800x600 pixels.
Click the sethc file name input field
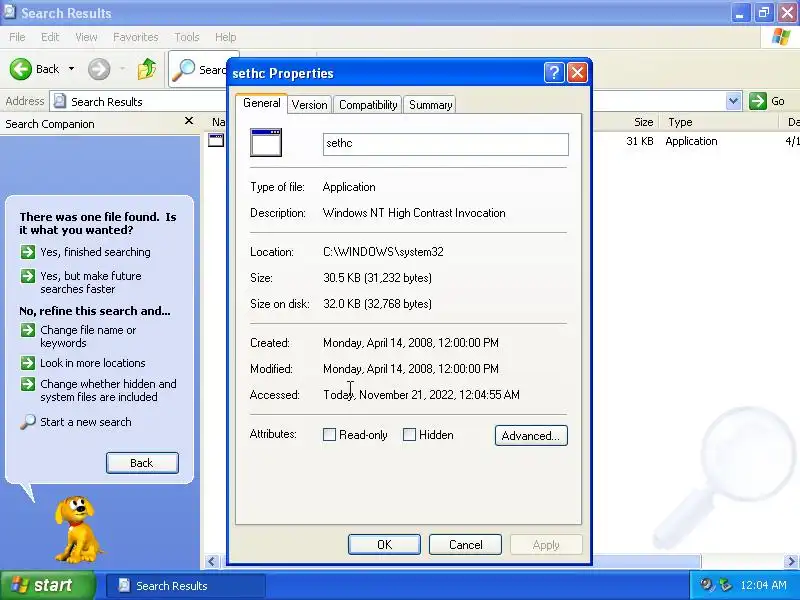pyautogui.click(x=445, y=144)
